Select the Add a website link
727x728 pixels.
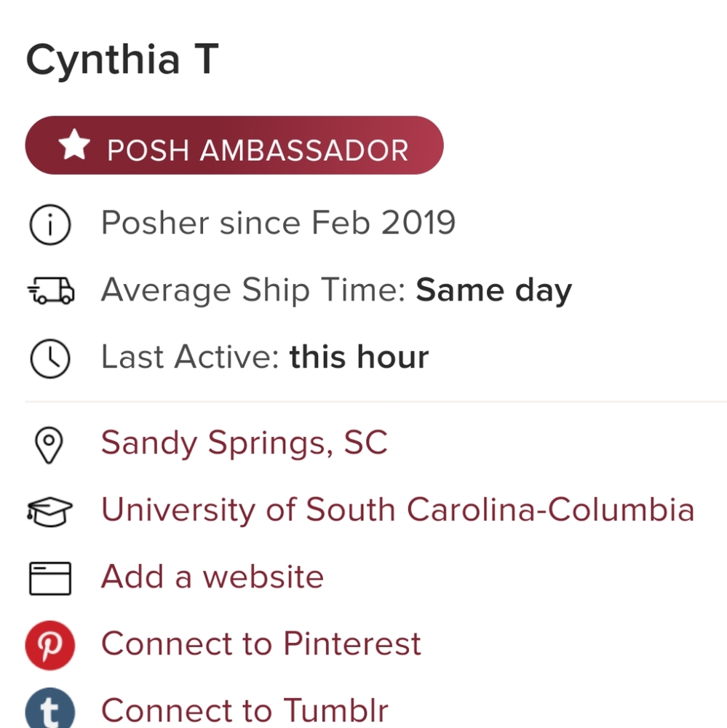212,577
